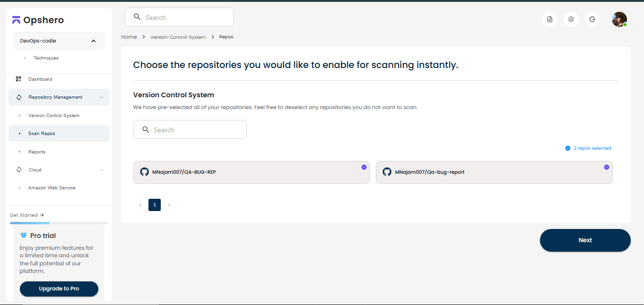Open the user profile avatar
The width and height of the screenshot is (644, 305).
click(619, 19)
